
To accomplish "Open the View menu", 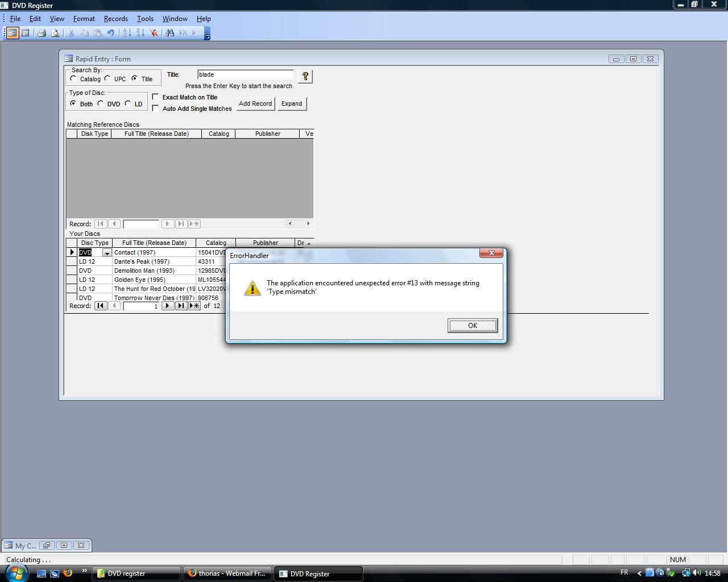I will click(57, 19).
